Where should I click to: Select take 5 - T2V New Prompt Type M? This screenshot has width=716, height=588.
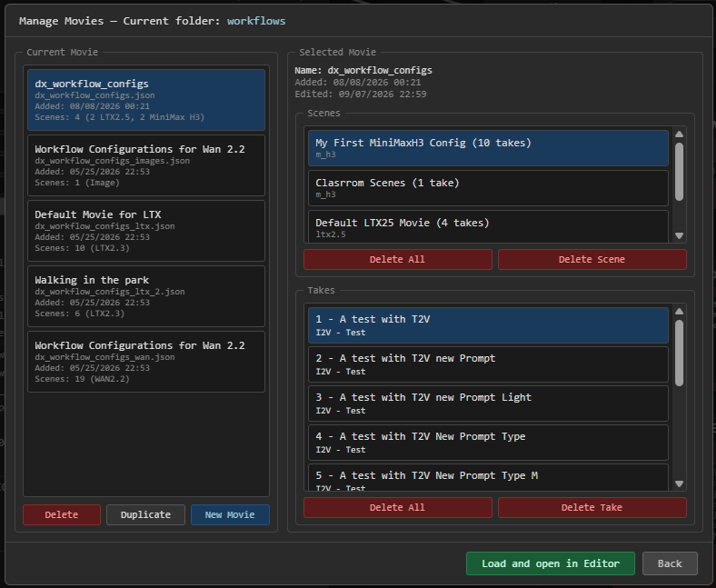pyautogui.click(x=488, y=478)
